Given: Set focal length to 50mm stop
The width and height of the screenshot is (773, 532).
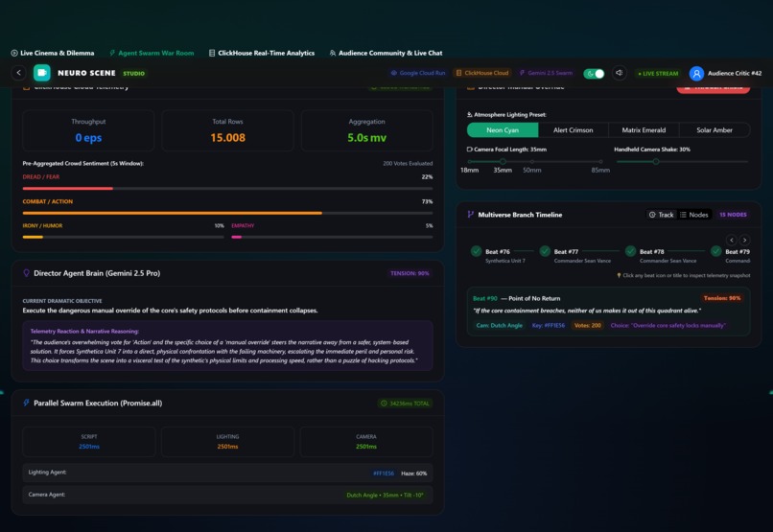Looking at the screenshot, I should [532, 162].
